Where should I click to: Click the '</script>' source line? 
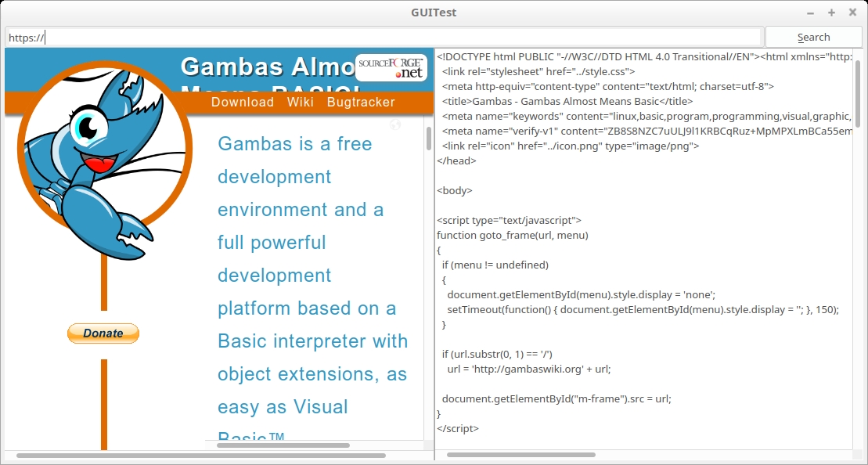click(x=458, y=428)
